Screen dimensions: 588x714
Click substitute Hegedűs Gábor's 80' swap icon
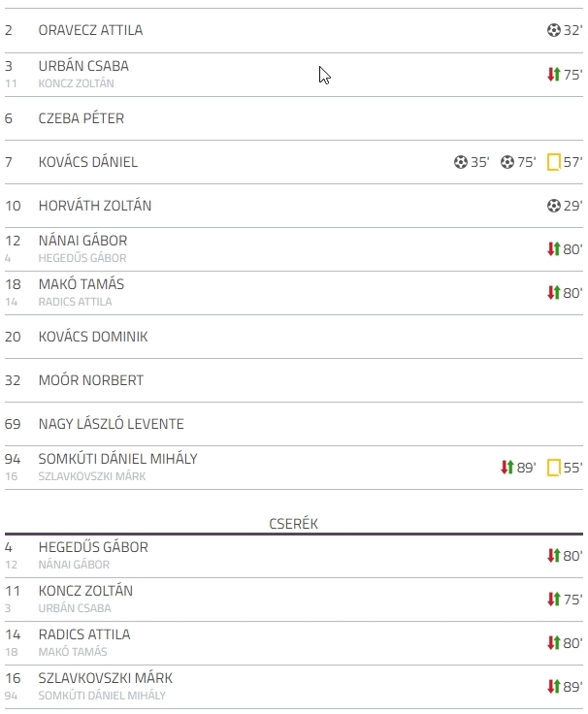pyautogui.click(x=553, y=556)
